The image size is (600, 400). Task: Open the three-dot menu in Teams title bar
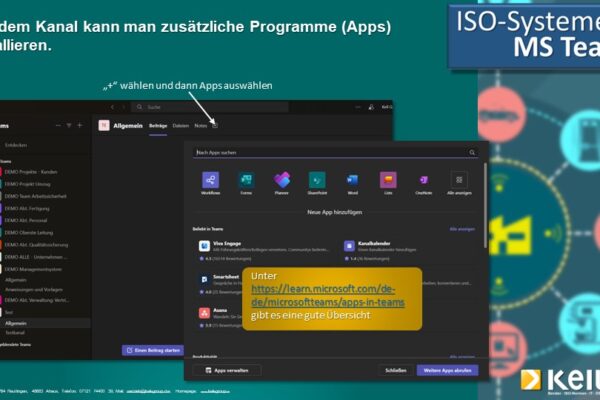(x=358, y=107)
